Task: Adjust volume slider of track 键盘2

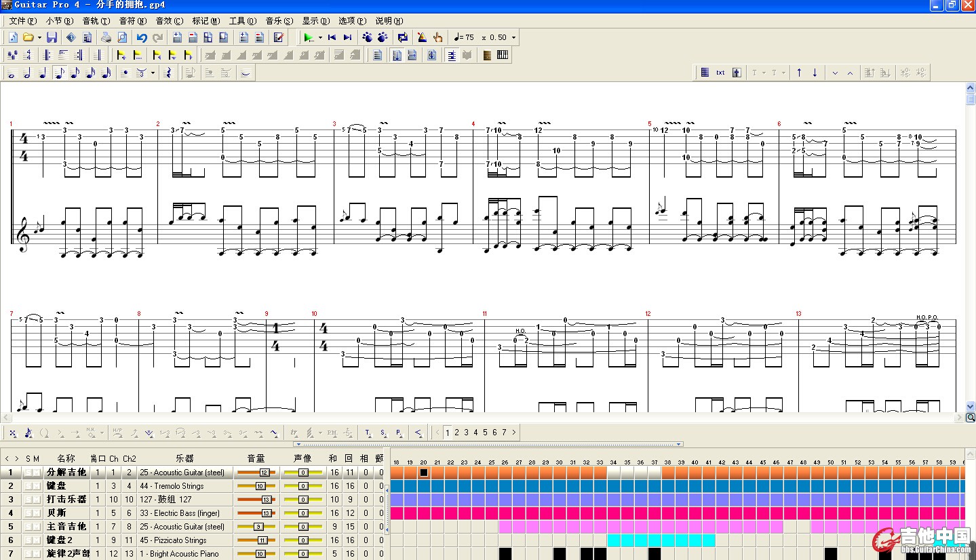Action: pyautogui.click(x=262, y=540)
